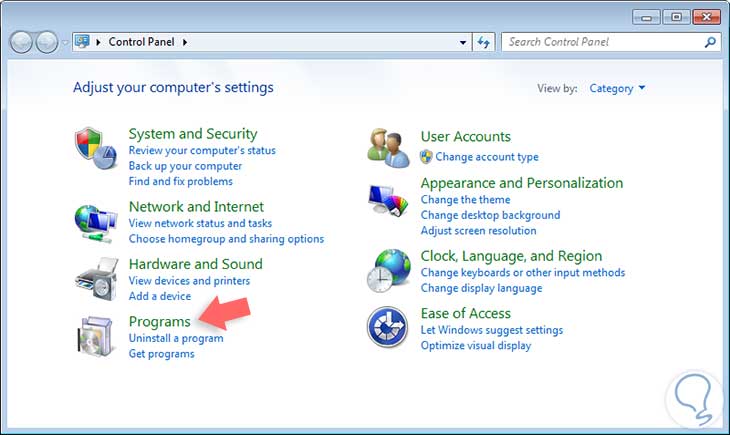Click Let Windows suggest settings
The height and width of the screenshot is (435, 730).
pos(492,330)
